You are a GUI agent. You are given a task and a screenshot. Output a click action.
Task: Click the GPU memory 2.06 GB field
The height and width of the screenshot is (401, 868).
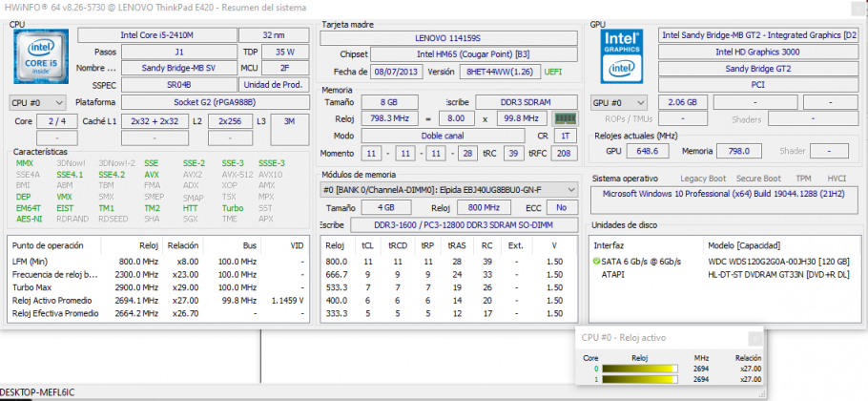683,102
